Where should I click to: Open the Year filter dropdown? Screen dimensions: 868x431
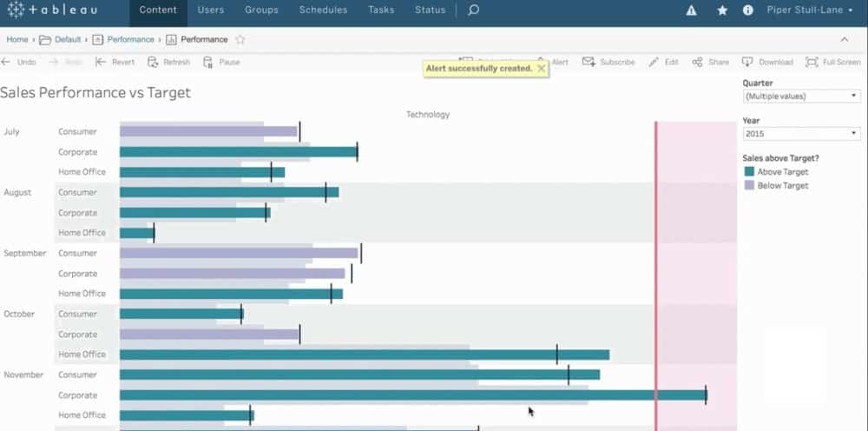pos(801,134)
